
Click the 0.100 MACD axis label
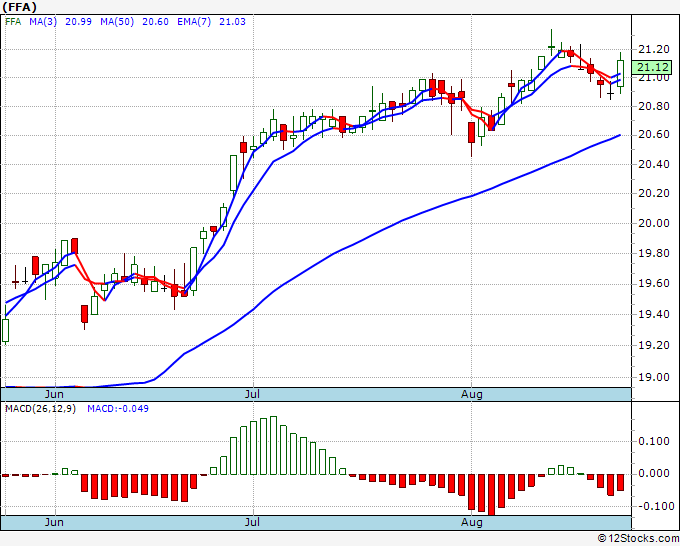coord(656,441)
